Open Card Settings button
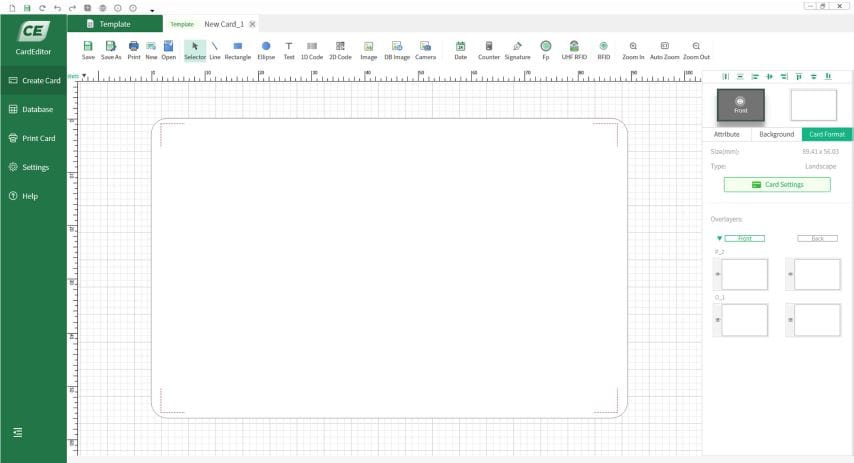854x463 pixels. [777, 185]
